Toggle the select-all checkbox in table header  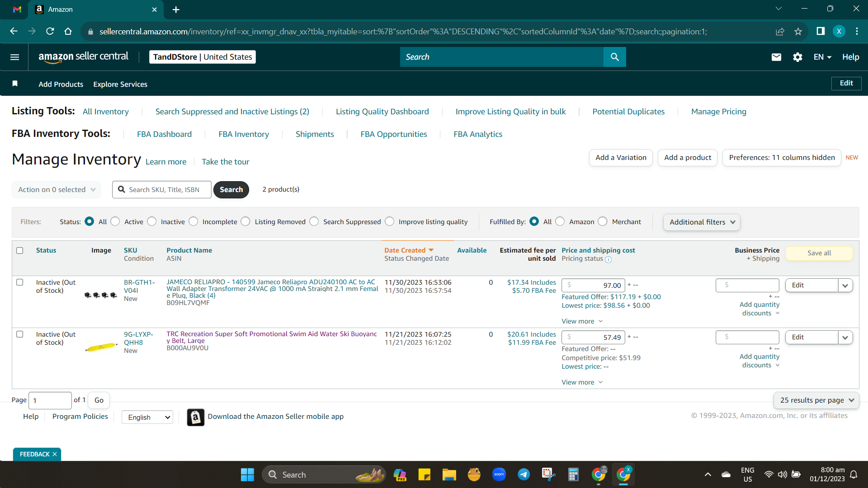click(x=20, y=250)
